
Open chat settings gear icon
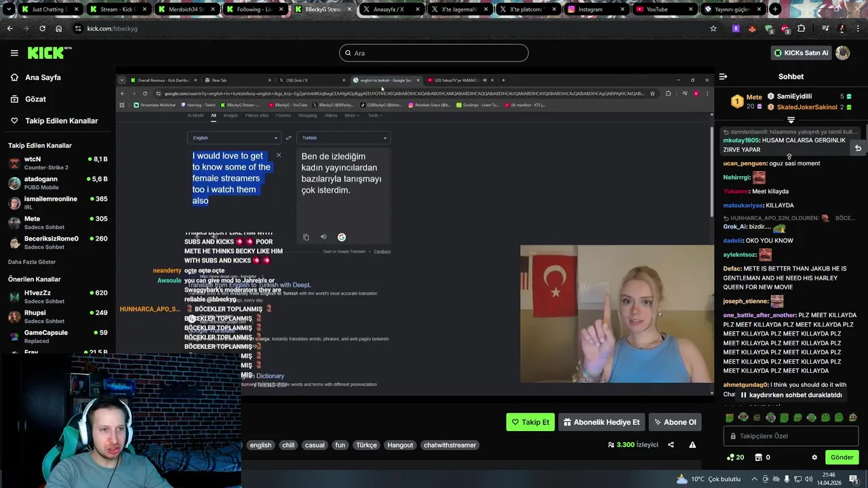coord(814,457)
